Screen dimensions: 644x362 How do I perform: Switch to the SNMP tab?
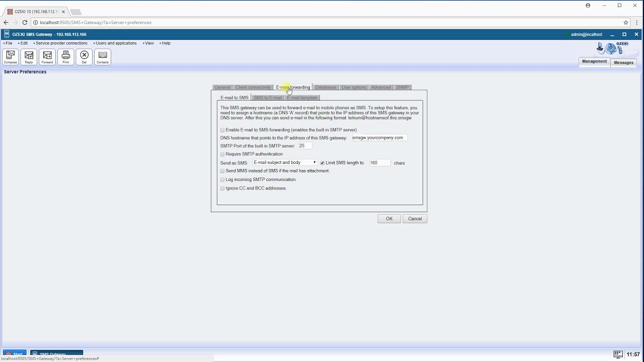(x=403, y=87)
